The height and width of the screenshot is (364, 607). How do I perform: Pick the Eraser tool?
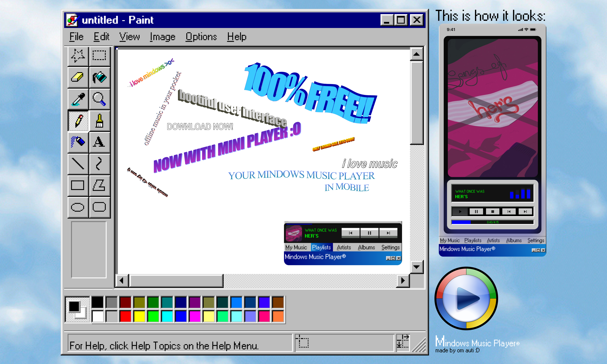pos(78,78)
